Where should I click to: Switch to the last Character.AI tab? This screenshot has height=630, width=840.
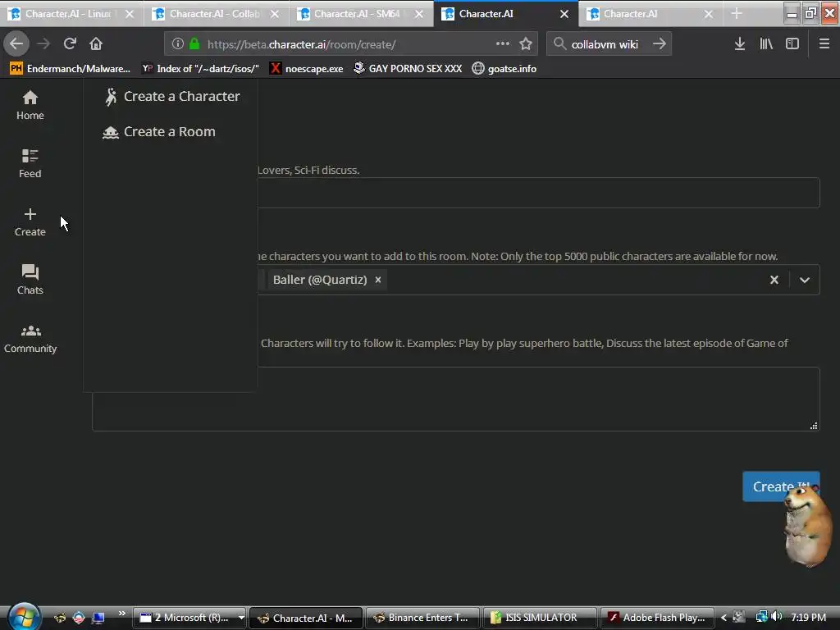point(650,14)
